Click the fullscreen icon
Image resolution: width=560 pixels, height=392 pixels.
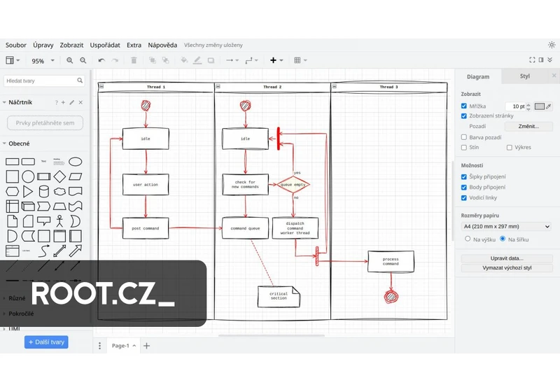[532, 60]
